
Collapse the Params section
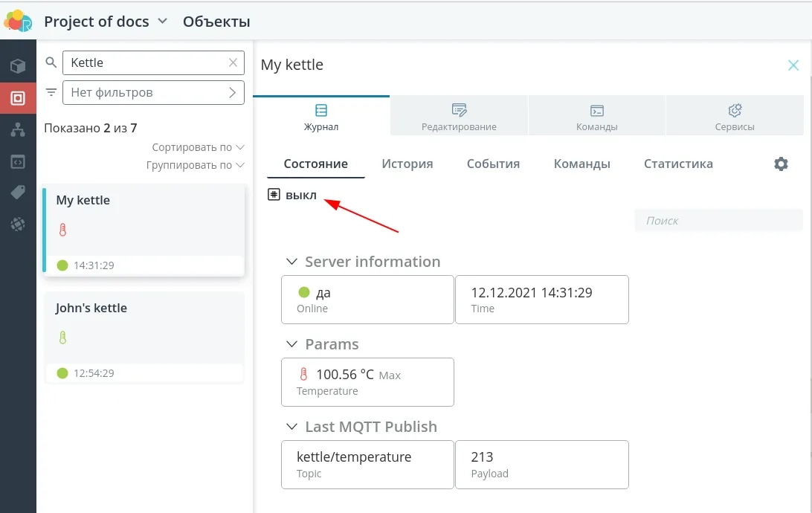tap(292, 344)
